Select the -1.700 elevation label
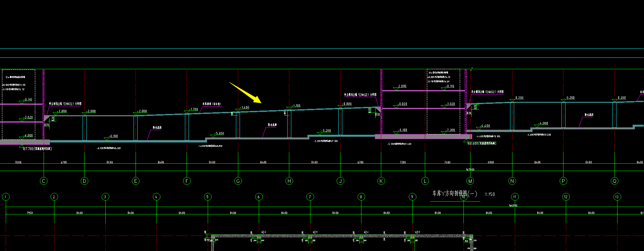The image size is (644, 251). point(193,109)
